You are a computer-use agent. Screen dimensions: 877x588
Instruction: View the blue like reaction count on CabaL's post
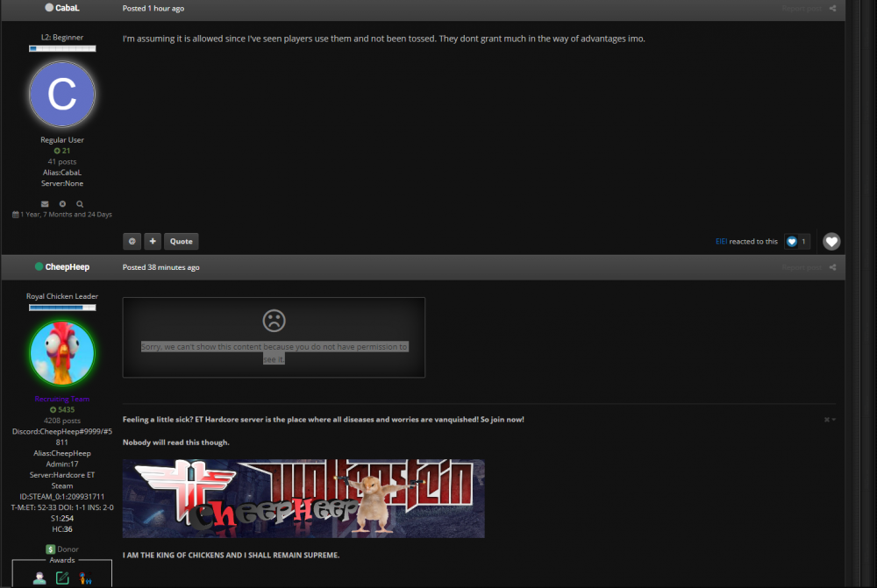[797, 242]
